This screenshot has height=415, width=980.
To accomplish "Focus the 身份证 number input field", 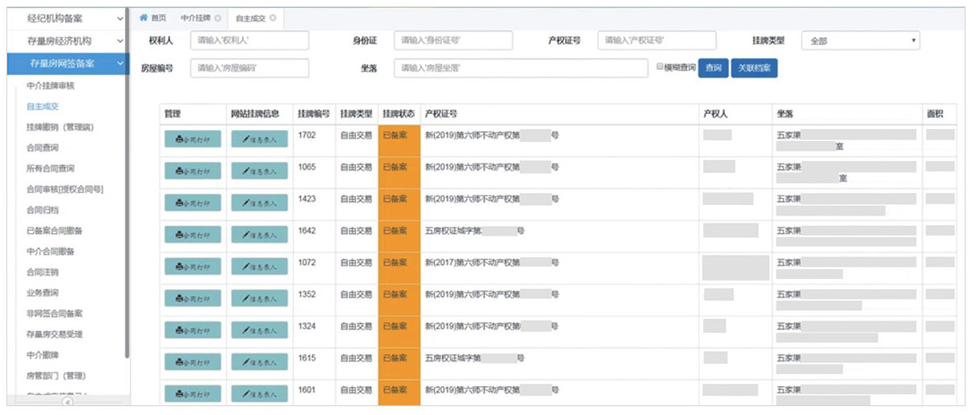I will [453, 41].
